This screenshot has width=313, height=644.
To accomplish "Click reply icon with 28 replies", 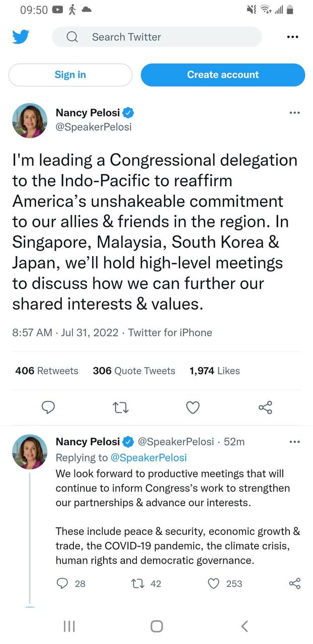I will [x=70, y=583].
